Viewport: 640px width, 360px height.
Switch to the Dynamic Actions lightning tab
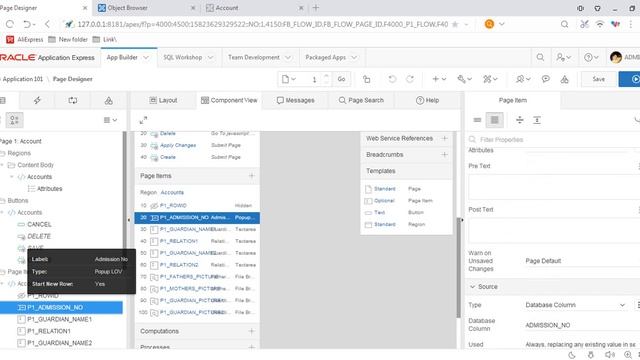(37, 100)
